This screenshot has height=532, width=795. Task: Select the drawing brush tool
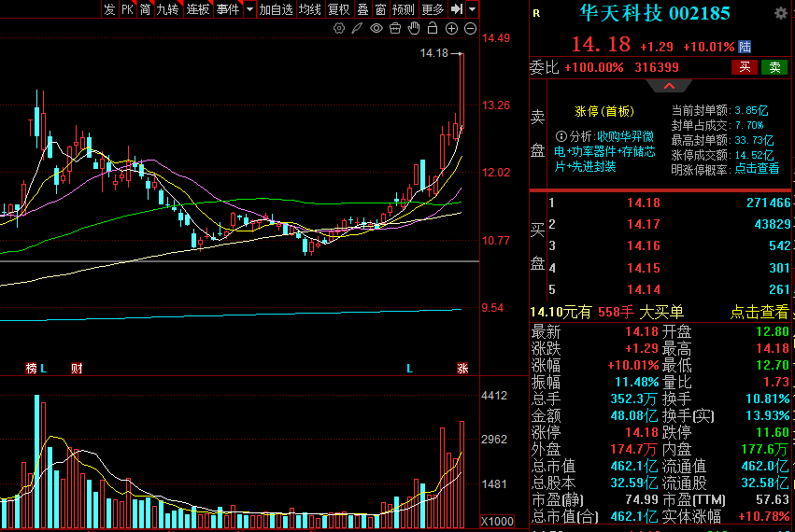358,29
